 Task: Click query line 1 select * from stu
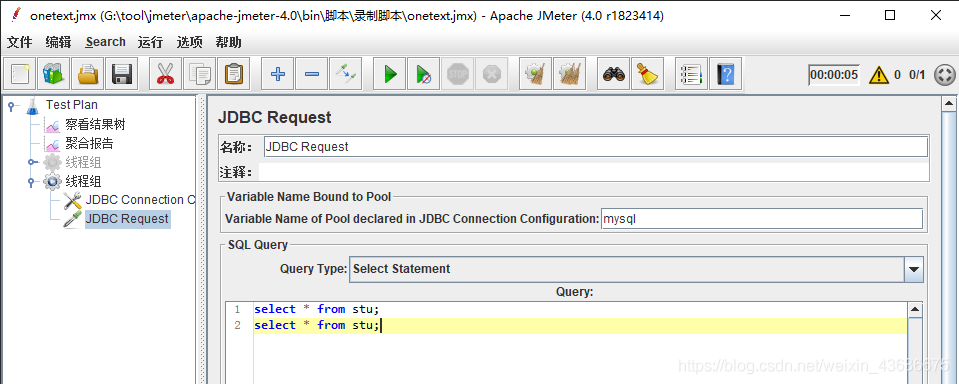click(x=317, y=309)
